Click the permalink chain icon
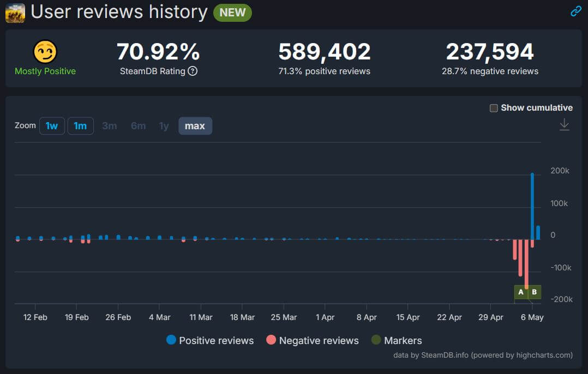Screen dimensions: 588x374 (575, 11)
